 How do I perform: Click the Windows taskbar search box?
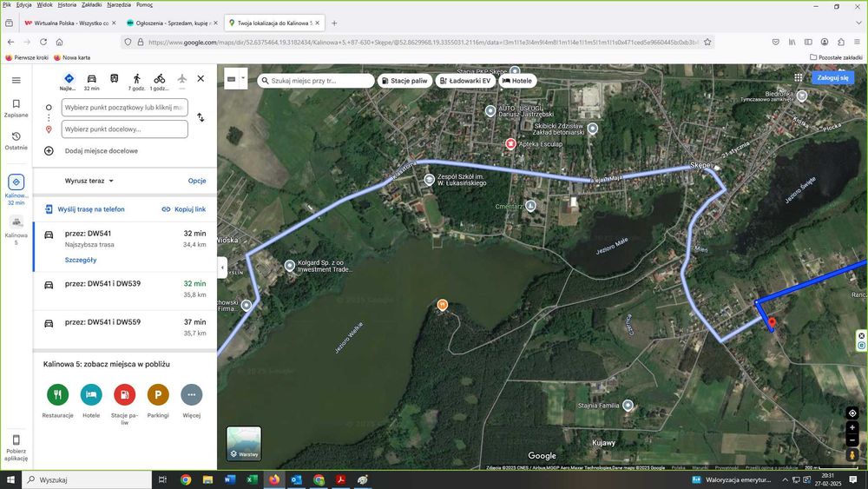pyautogui.click(x=87, y=479)
